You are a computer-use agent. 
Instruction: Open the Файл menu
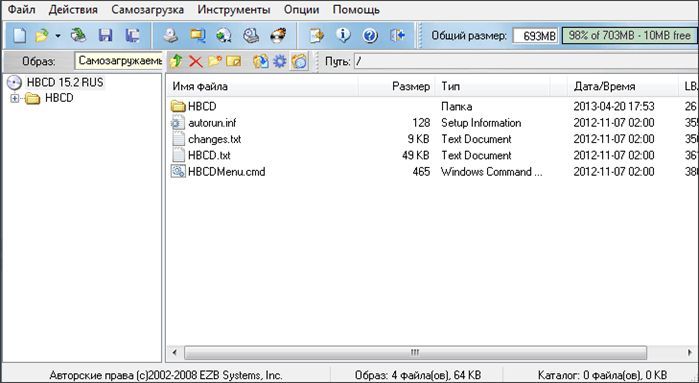click(x=21, y=9)
